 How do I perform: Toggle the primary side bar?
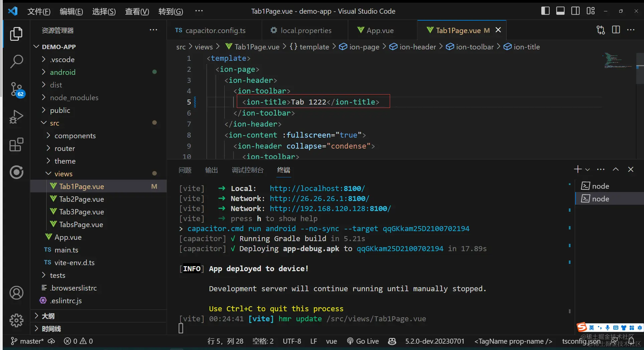(545, 11)
